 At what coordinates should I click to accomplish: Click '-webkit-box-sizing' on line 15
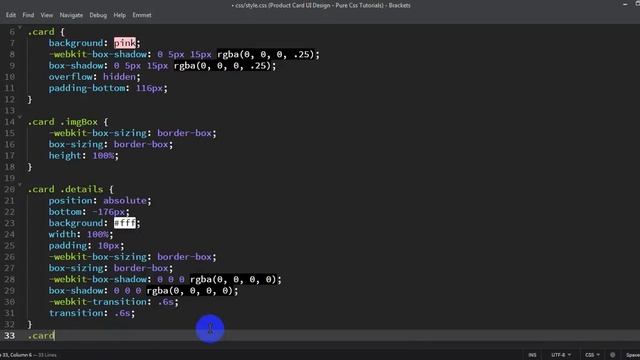coord(98,133)
